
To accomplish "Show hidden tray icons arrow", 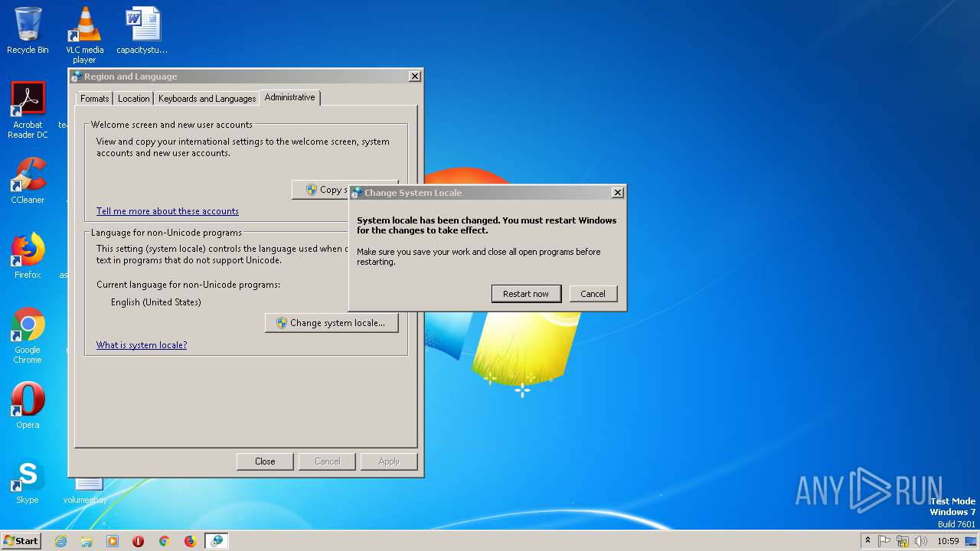I will click(867, 540).
